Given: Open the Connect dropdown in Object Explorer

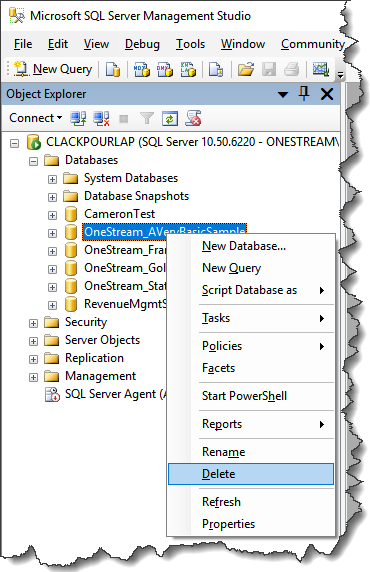Looking at the screenshot, I should pyautogui.click(x=35, y=118).
